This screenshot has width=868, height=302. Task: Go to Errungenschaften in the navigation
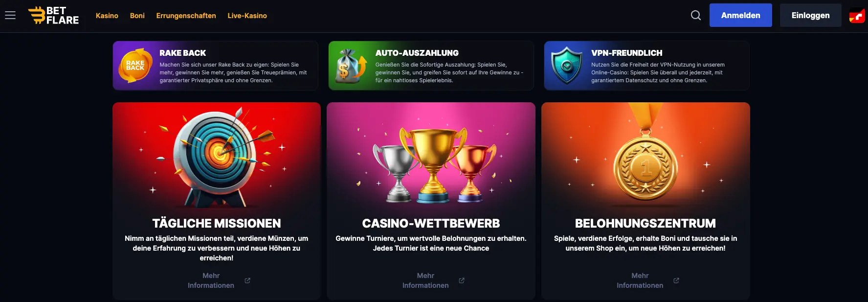pos(186,16)
